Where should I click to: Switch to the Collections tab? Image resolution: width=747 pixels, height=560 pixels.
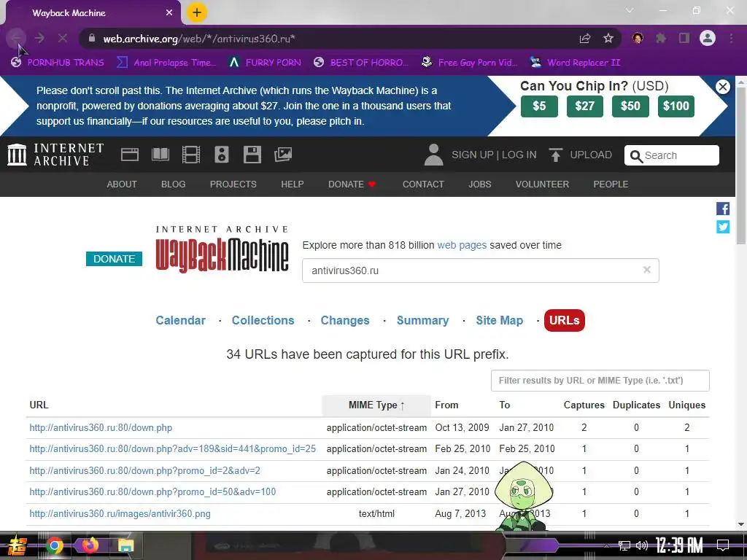(263, 321)
